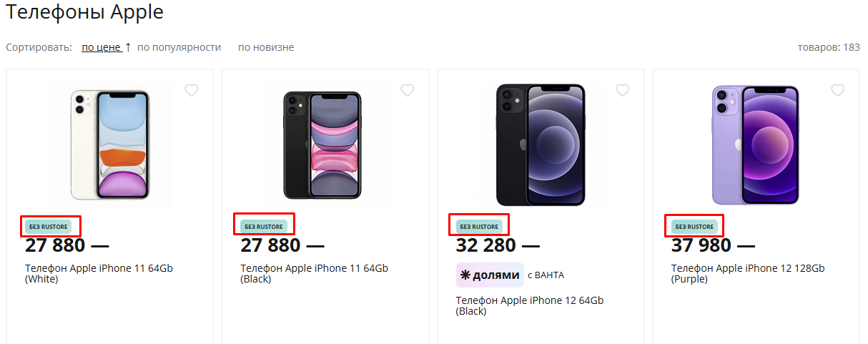Click "Без RuStore" badge on white iPhone 11

click(x=49, y=227)
